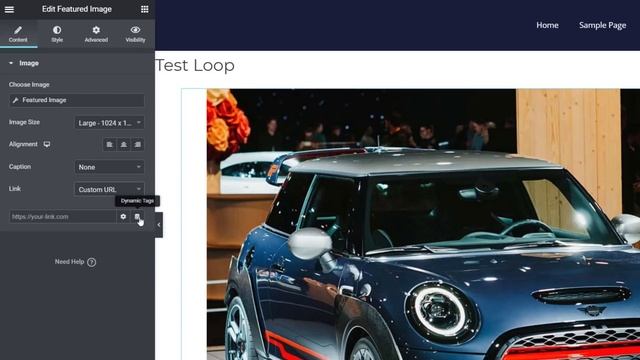Click the Featured Image dynamic field
This screenshot has height=360, width=640.
pos(77,100)
